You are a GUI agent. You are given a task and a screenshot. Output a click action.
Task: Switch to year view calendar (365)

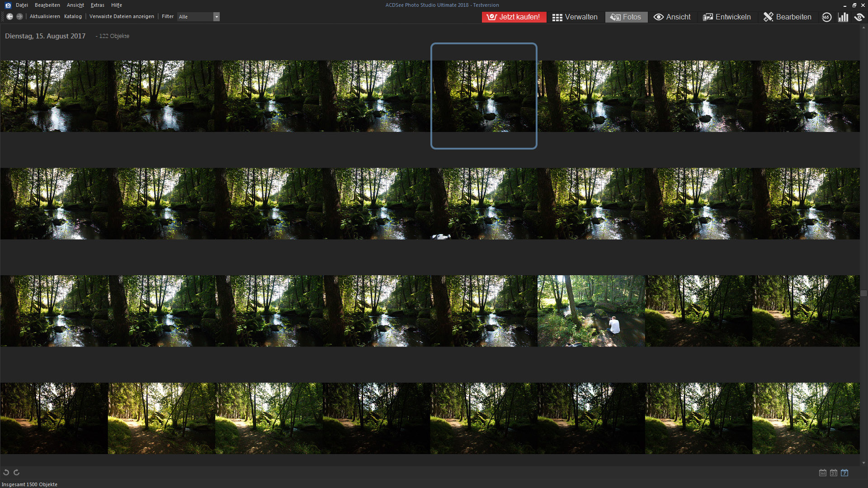coord(823,473)
